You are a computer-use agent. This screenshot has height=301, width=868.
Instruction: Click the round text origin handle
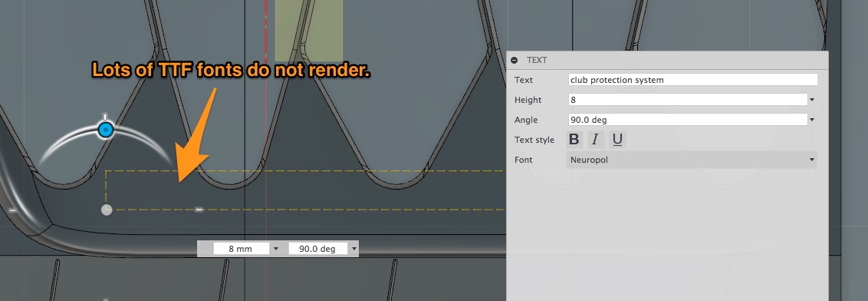click(107, 210)
